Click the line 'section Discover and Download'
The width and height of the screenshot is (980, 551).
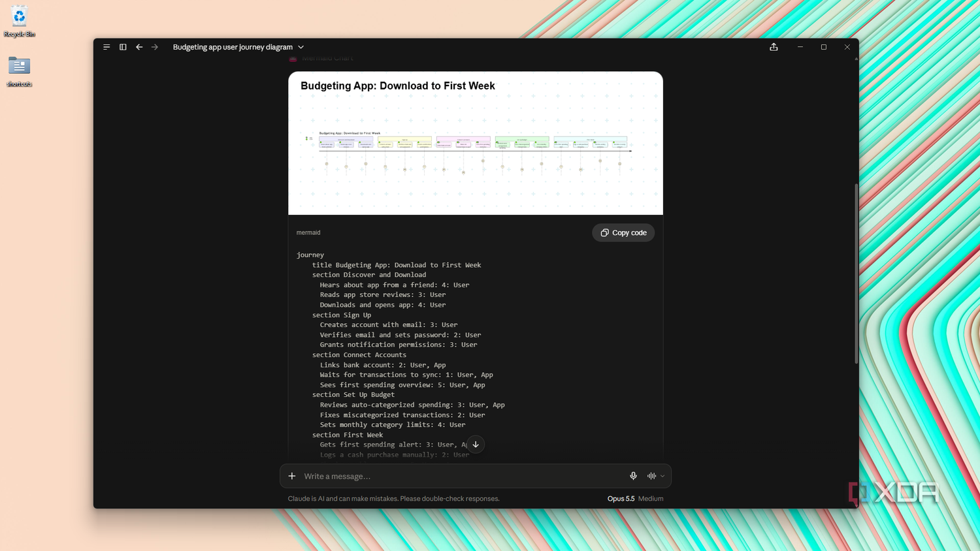pos(369,275)
